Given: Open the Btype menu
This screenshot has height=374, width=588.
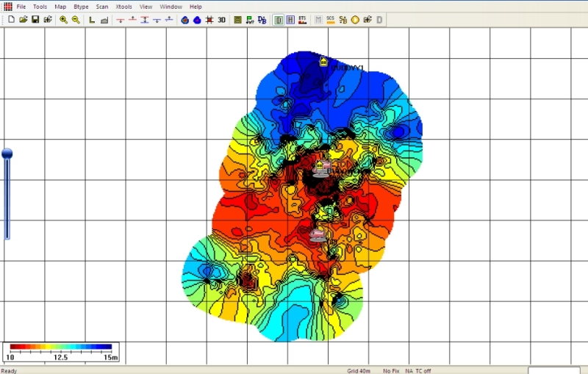Looking at the screenshot, I should pyautogui.click(x=81, y=7).
